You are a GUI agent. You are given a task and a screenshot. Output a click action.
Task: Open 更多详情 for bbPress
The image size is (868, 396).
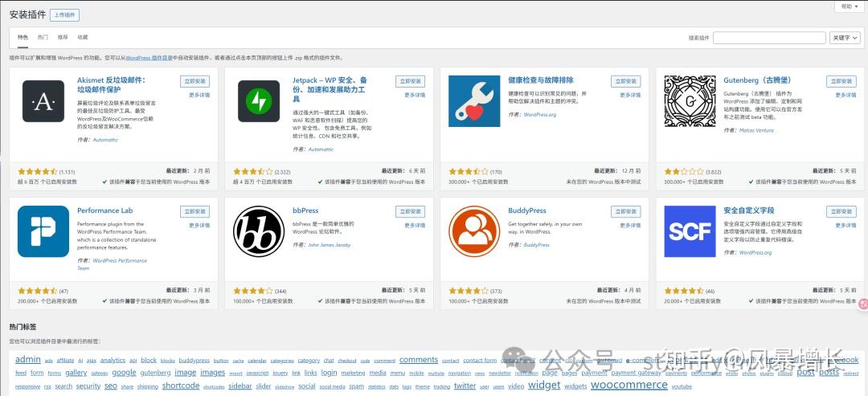point(415,225)
